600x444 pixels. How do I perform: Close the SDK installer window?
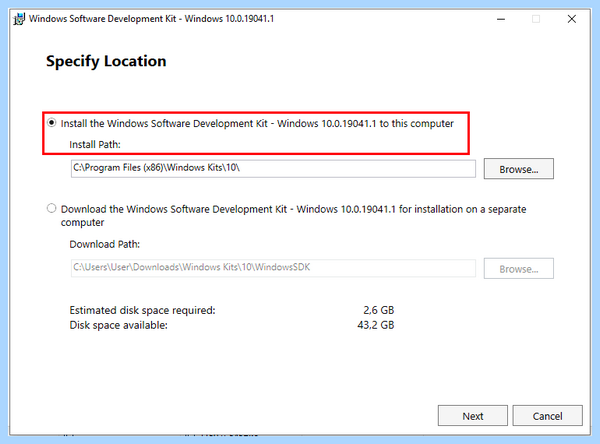tap(572, 19)
